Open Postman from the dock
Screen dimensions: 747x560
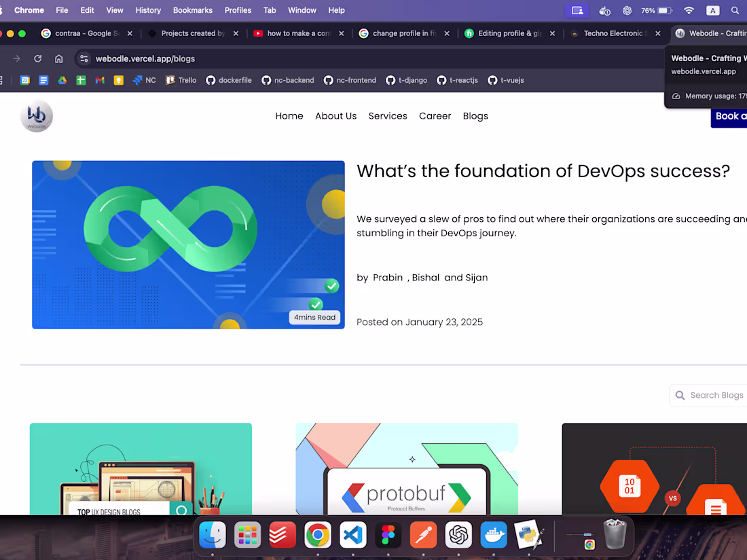coord(423,535)
